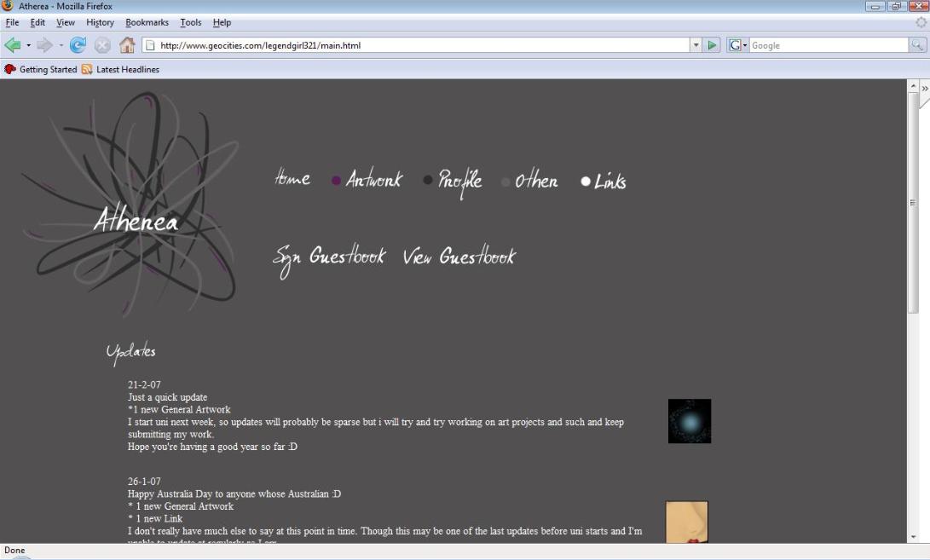930x560 pixels.
Task: Open the address bar URL dropdown
Action: point(696,45)
